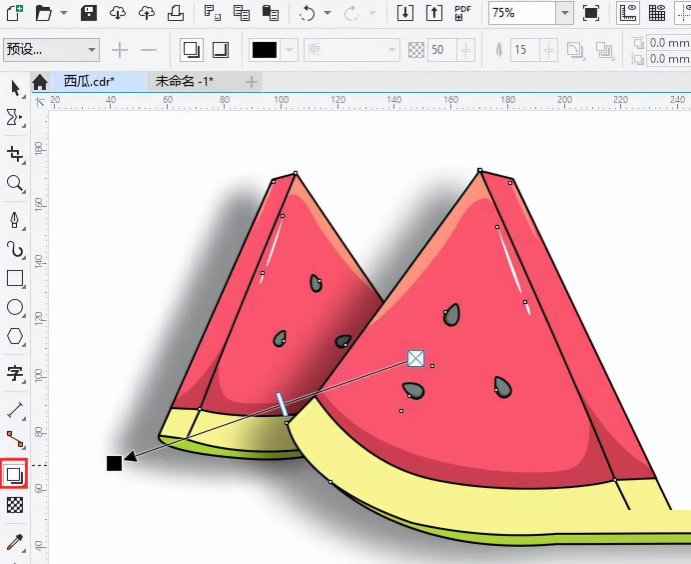
Task: Select the Dimension line tool
Action: point(15,410)
